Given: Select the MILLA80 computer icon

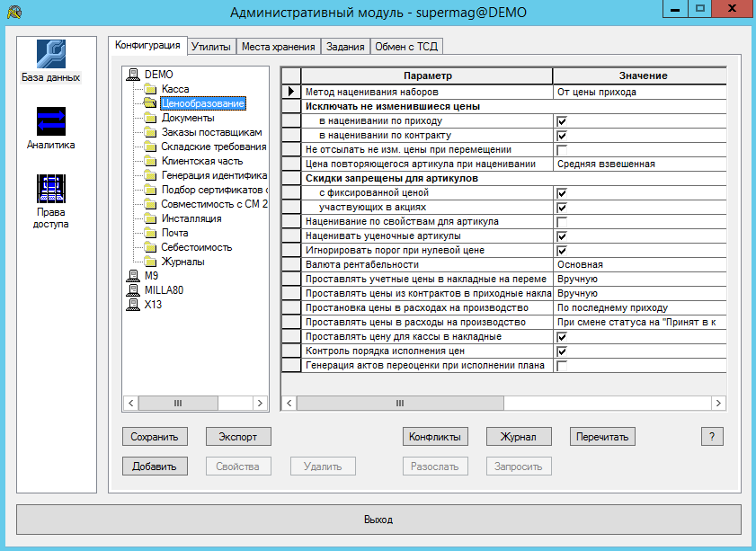Looking at the screenshot, I should point(132,290).
